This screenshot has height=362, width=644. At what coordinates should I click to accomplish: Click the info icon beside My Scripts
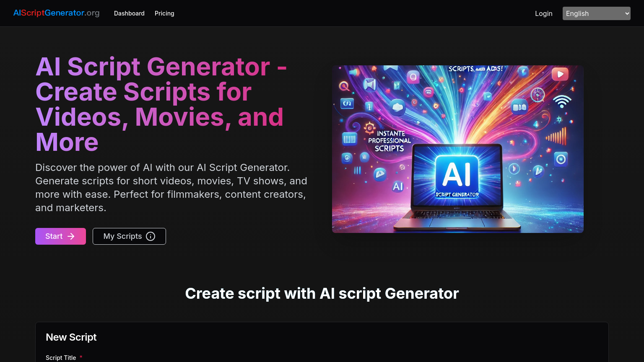(x=151, y=236)
